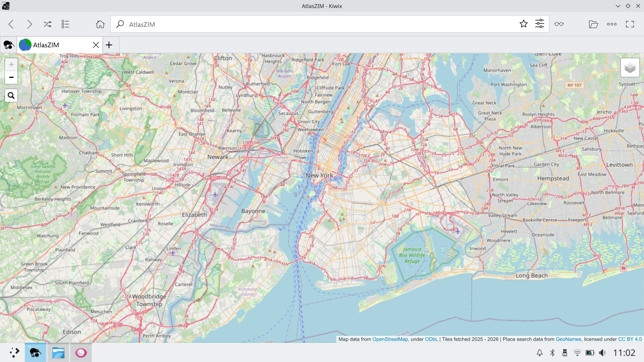This screenshot has height=362, width=644.
Task: Click the Jamaica Bay Wildlife Refuge label
Action: (412, 255)
